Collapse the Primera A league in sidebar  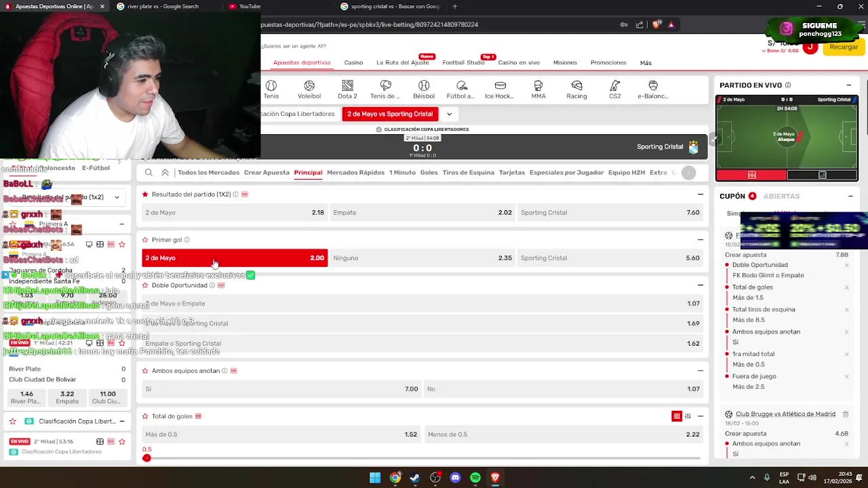pos(122,224)
